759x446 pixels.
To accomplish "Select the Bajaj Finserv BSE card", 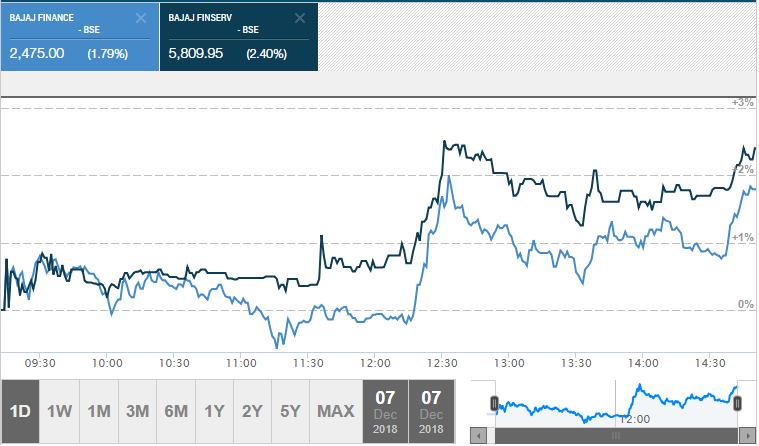I will coord(239,37).
